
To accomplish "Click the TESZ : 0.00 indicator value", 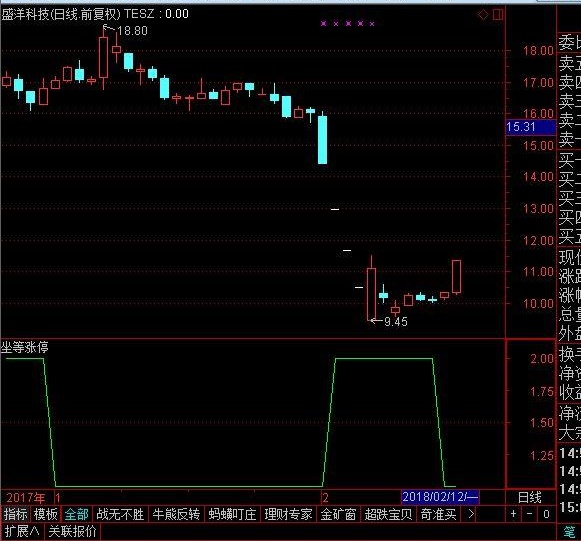I will pyautogui.click(x=156, y=14).
